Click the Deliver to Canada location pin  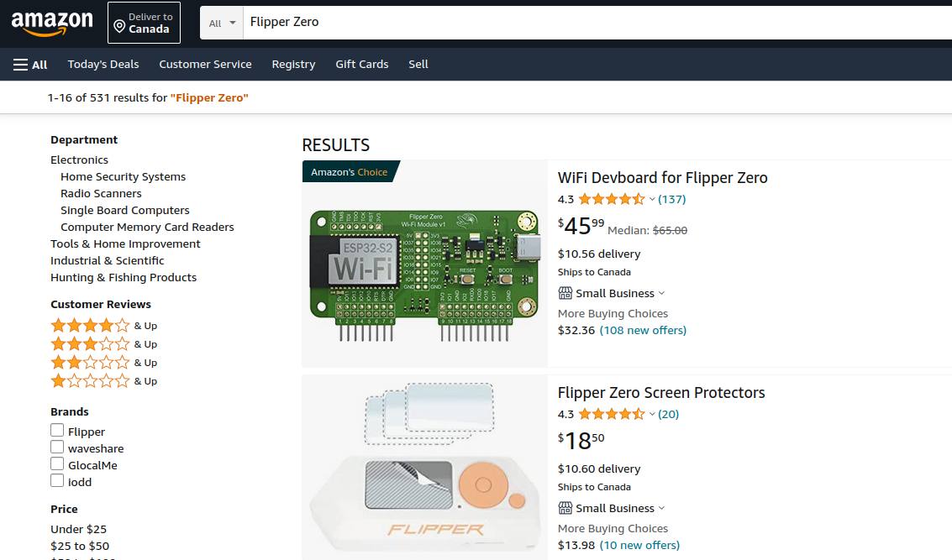click(x=119, y=23)
